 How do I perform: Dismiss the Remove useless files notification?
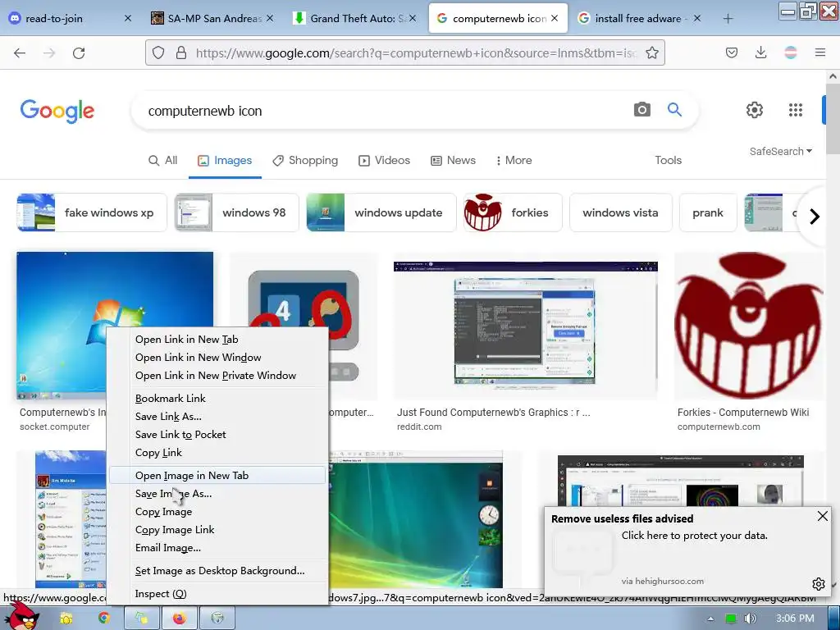click(822, 516)
